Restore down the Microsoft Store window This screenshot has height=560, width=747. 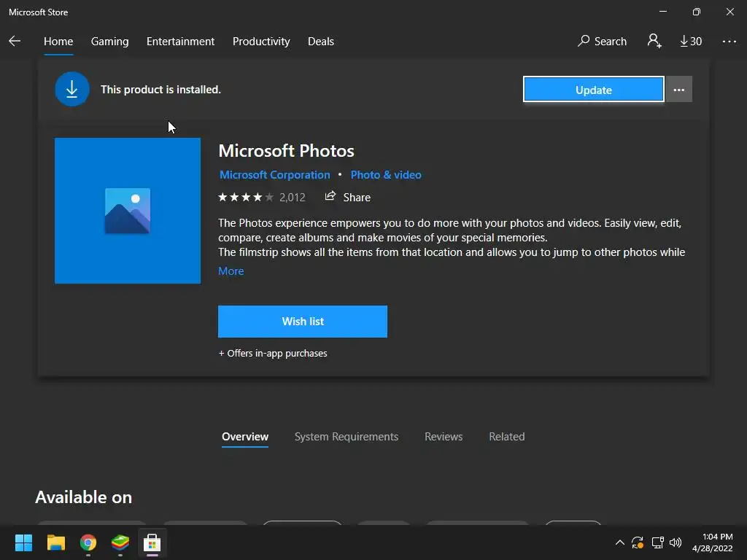click(x=696, y=12)
